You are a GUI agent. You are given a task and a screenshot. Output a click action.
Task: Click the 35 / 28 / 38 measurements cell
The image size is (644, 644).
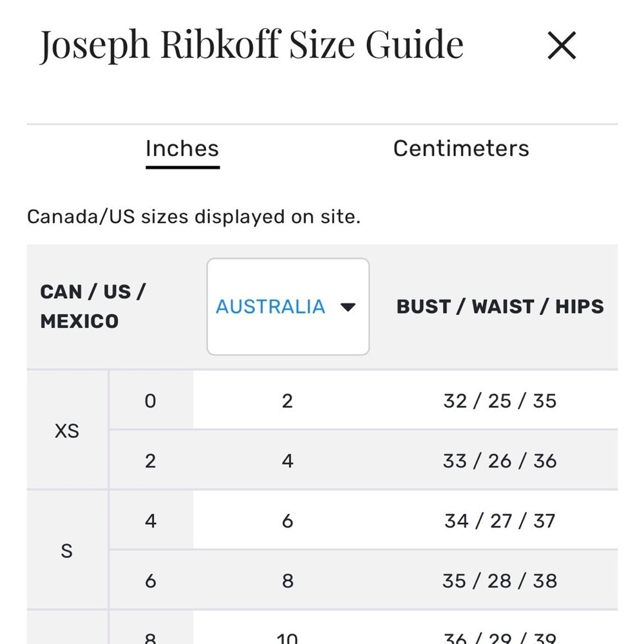[x=500, y=580]
